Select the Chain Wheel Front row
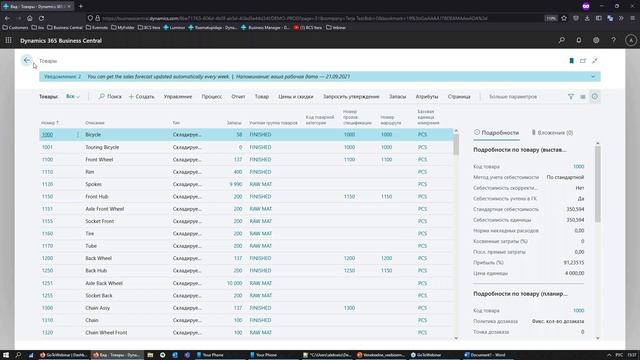Viewport: 640px width, 360px height. 246,333
